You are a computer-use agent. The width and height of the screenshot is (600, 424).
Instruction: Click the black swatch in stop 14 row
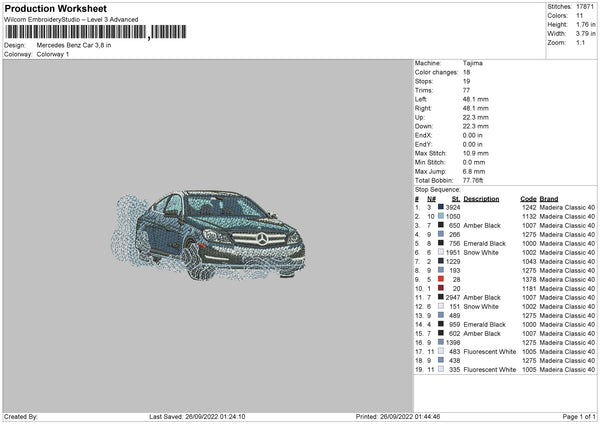pyautogui.click(x=441, y=325)
